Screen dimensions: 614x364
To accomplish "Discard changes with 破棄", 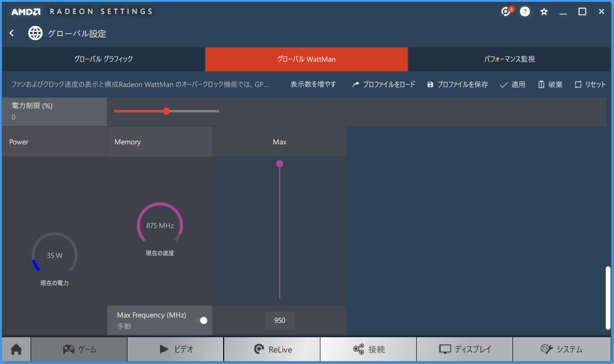I will (x=550, y=84).
